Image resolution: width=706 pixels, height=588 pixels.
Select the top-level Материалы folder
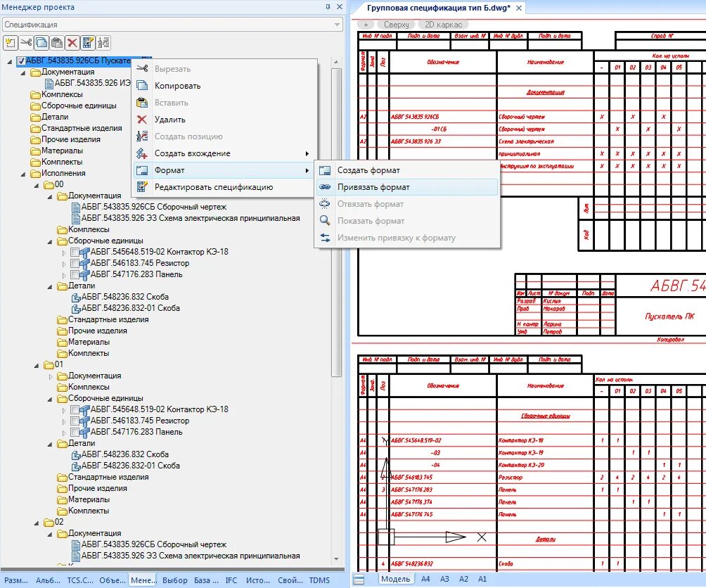coord(62,151)
